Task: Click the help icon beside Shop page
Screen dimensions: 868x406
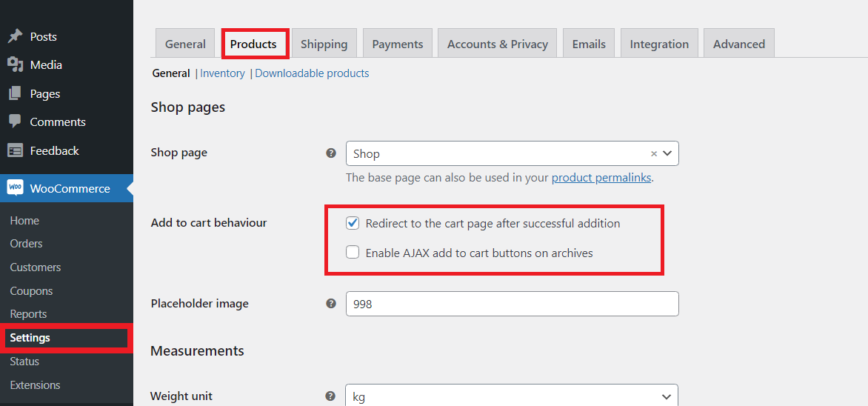Action: click(x=331, y=153)
